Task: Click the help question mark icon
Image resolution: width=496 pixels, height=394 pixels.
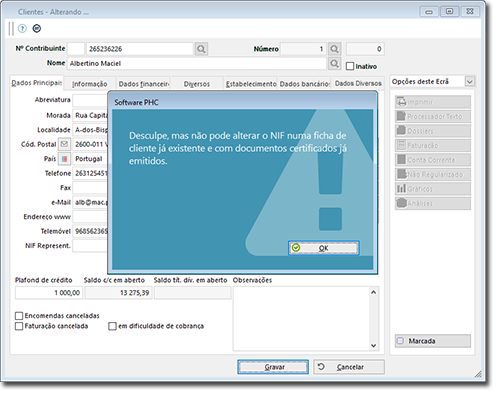Action: (x=22, y=29)
